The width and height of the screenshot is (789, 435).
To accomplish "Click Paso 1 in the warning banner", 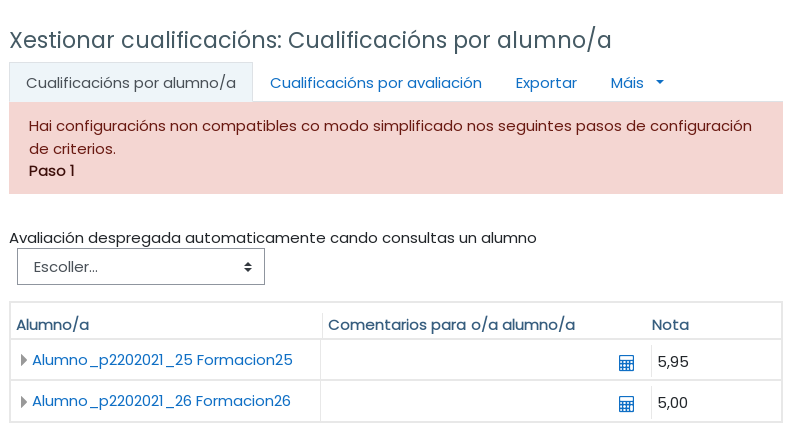I will pyautogui.click(x=52, y=171).
